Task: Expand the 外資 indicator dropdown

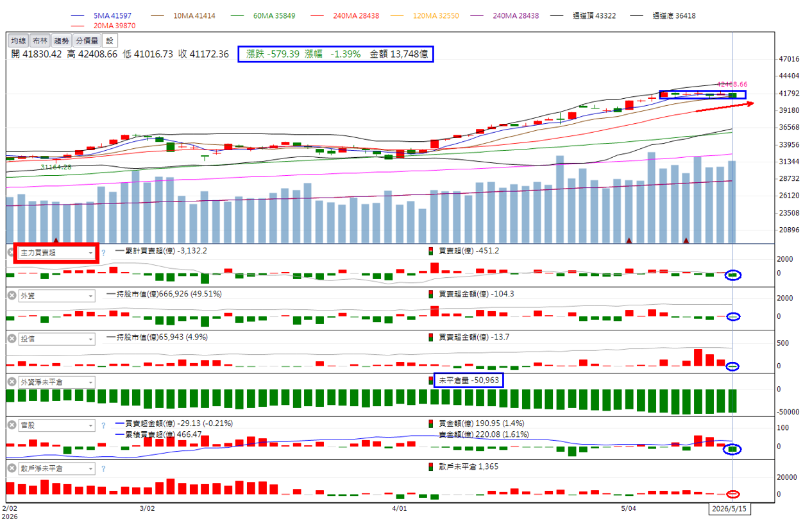Action: [x=56, y=296]
